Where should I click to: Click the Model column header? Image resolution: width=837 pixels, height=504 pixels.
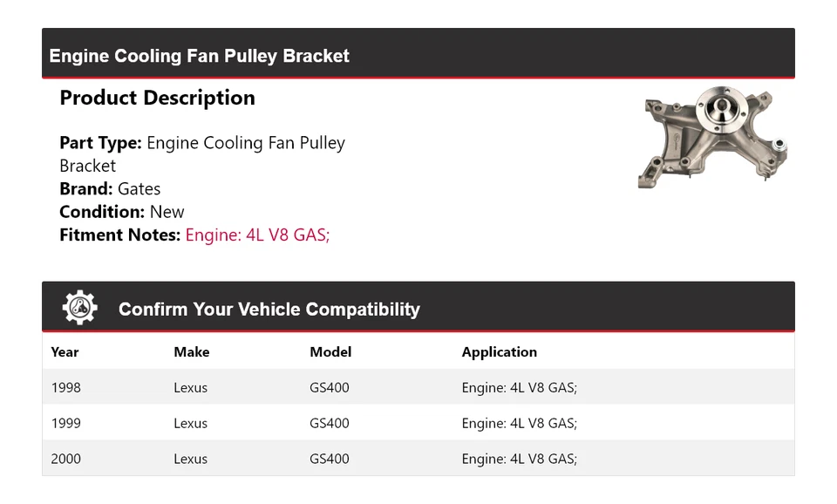coord(330,352)
